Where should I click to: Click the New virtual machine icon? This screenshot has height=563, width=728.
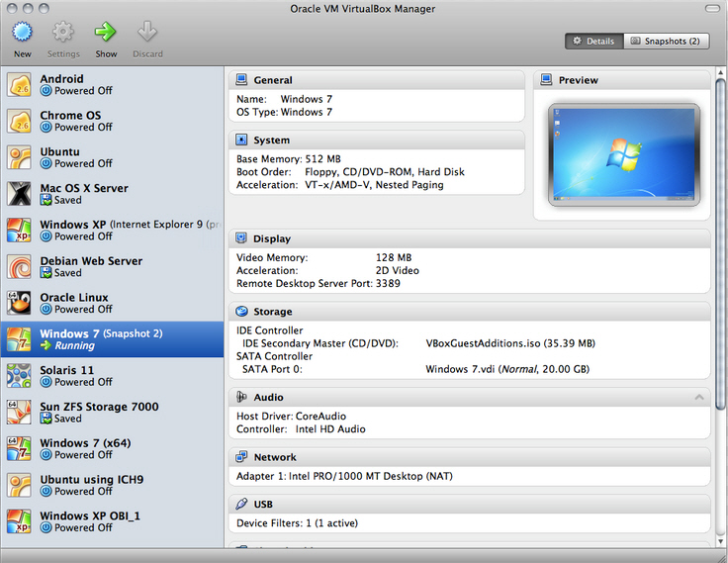(22, 33)
